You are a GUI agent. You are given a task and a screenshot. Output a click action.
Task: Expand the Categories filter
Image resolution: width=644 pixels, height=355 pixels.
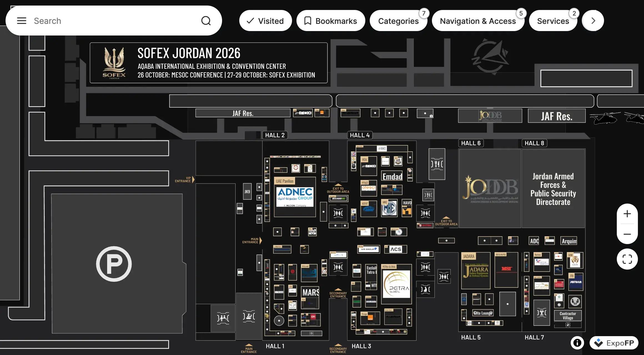tap(398, 21)
